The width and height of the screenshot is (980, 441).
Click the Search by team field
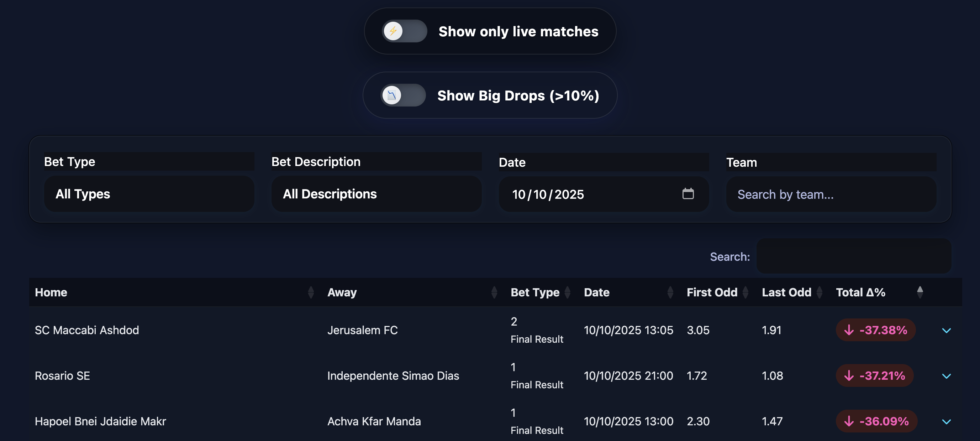(831, 194)
